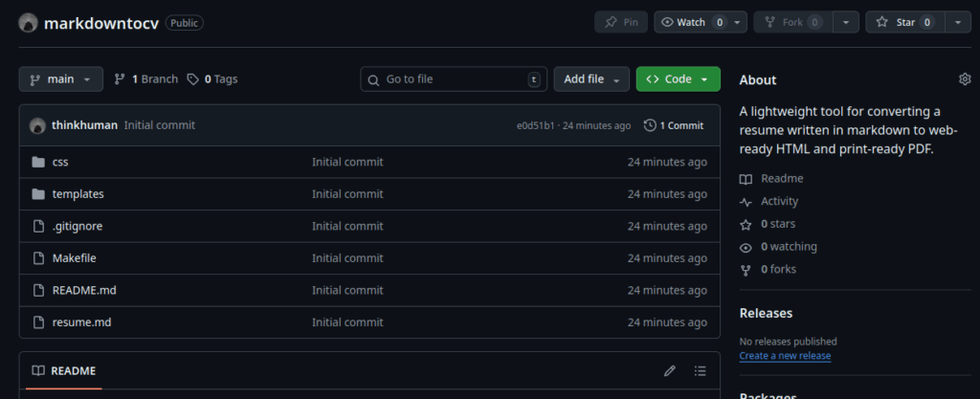Open the css folder

click(60, 163)
